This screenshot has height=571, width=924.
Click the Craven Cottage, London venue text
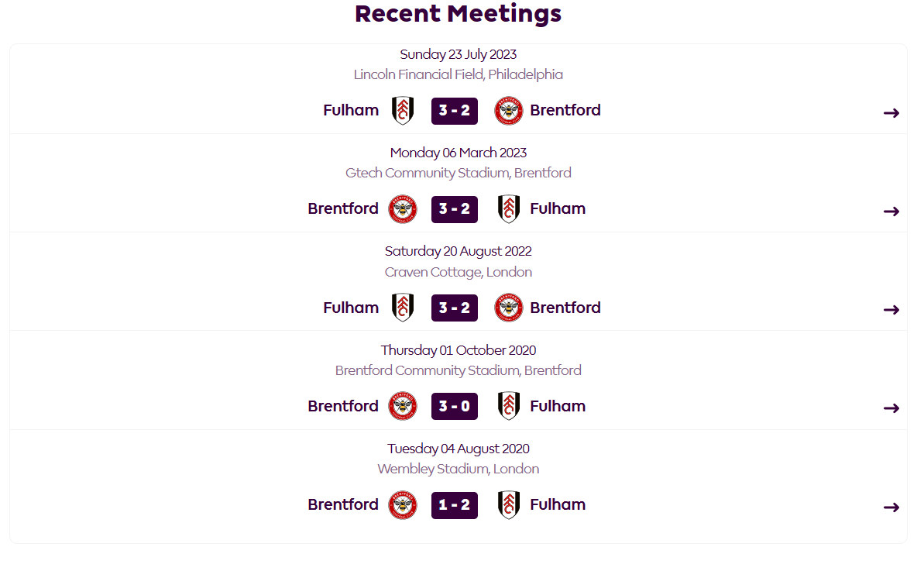click(x=459, y=272)
